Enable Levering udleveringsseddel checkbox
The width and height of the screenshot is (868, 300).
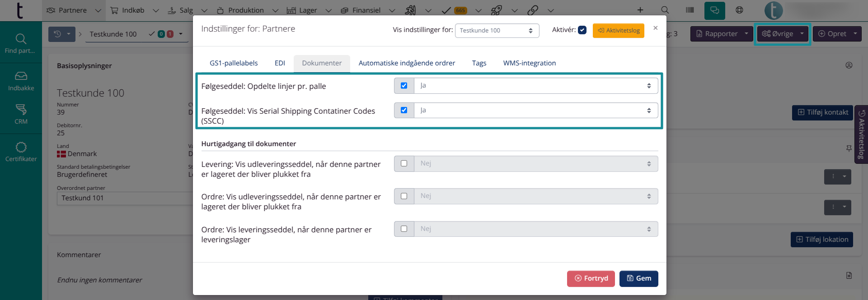(x=404, y=163)
